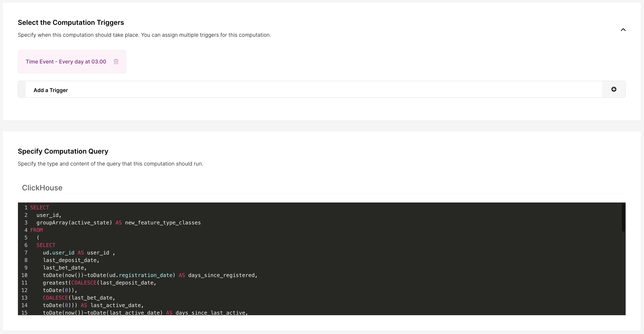Screen dimensions: 644x334
Task: Delete the Time Event trigger with trash icon
Action: pyautogui.click(x=116, y=62)
